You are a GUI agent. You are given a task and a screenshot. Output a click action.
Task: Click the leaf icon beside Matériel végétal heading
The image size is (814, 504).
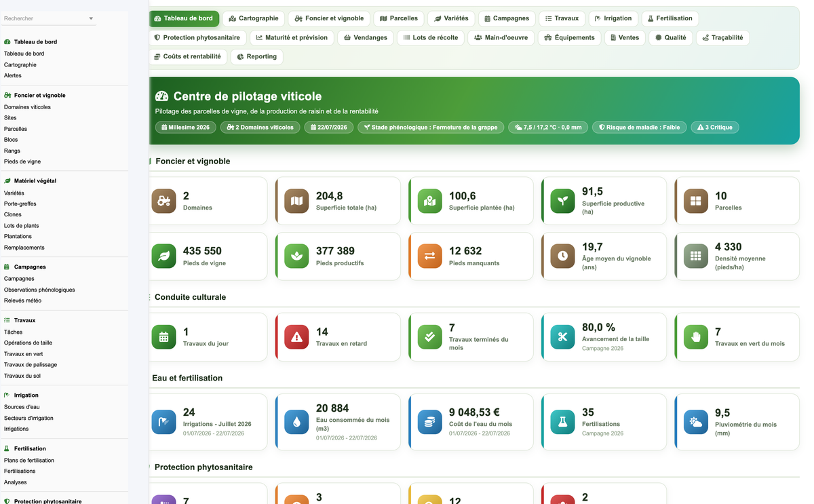7,181
